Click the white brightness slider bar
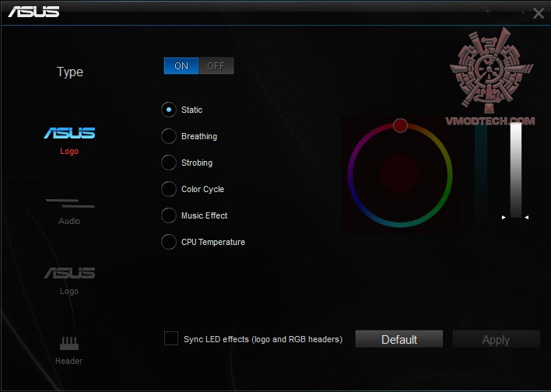Image resolution: width=551 pixels, height=392 pixels. point(516,170)
